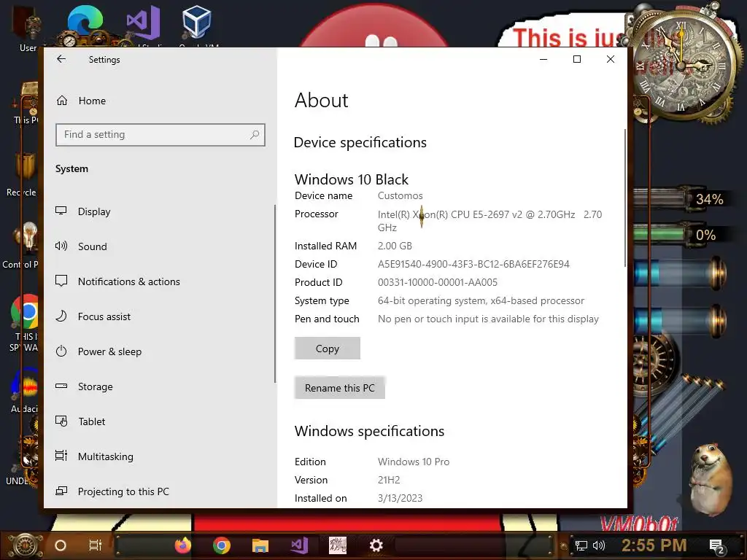Open Tablet settings
Screen dimensions: 747x560
(x=91, y=421)
